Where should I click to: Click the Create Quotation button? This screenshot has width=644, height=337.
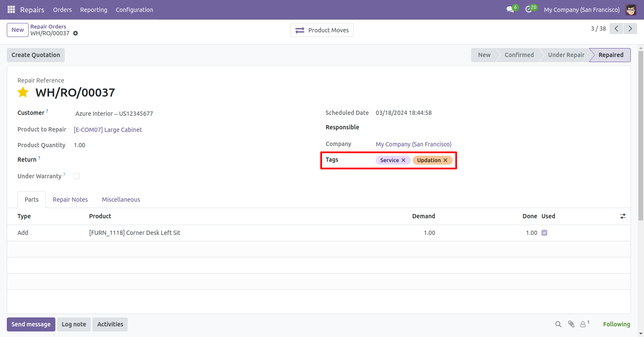(36, 55)
